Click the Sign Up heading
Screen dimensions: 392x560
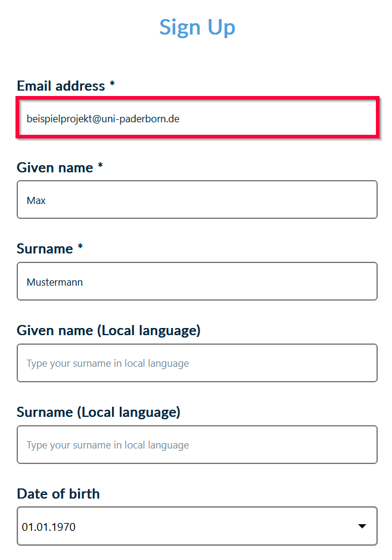click(197, 27)
